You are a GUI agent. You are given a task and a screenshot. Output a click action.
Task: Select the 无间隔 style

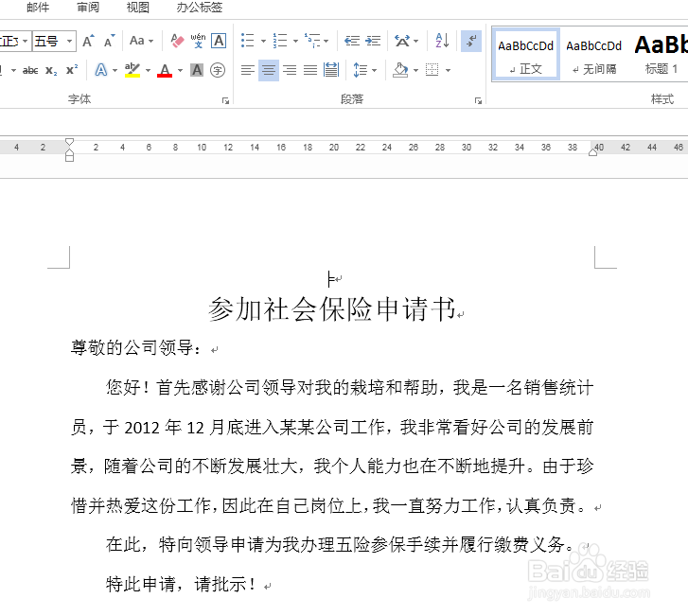tap(593, 54)
